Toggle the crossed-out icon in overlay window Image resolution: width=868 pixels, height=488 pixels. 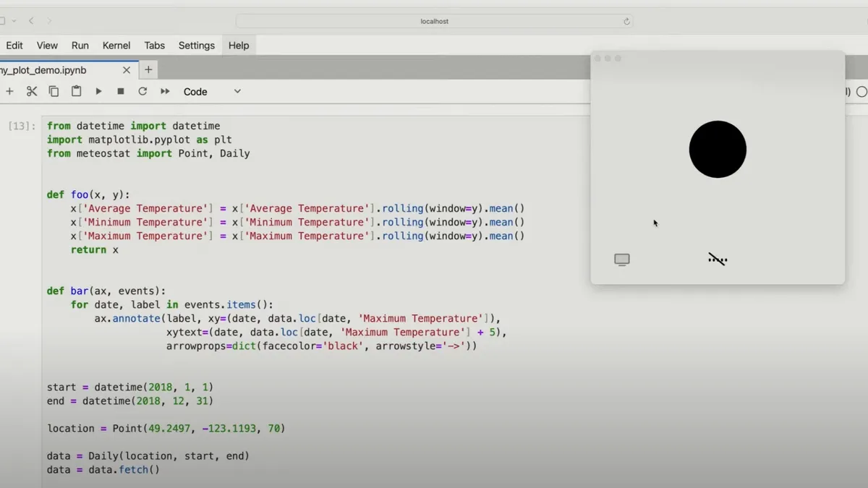point(718,260)
